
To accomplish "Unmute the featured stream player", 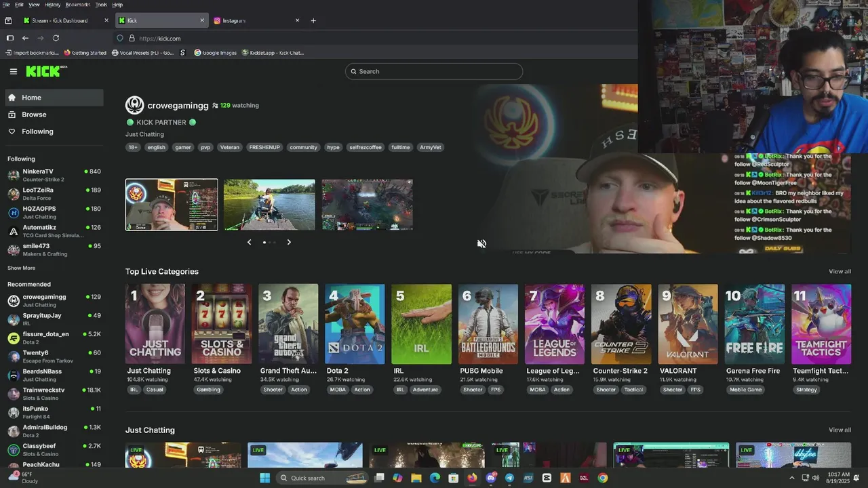I will pos(481,243).
